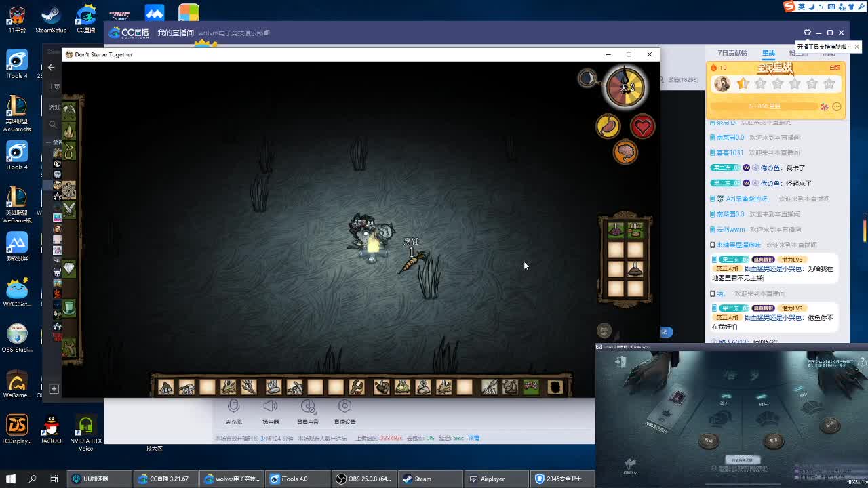Click chat username Azl呆萌萌的呀

[x=747, y=199]
